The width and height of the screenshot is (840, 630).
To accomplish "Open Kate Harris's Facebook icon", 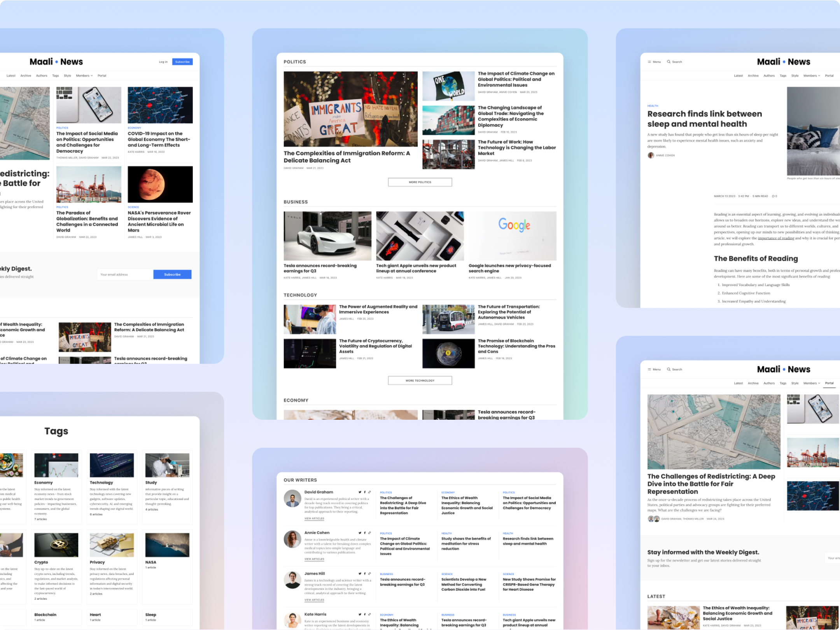I will pyautogui.click(x=365, y=614).
